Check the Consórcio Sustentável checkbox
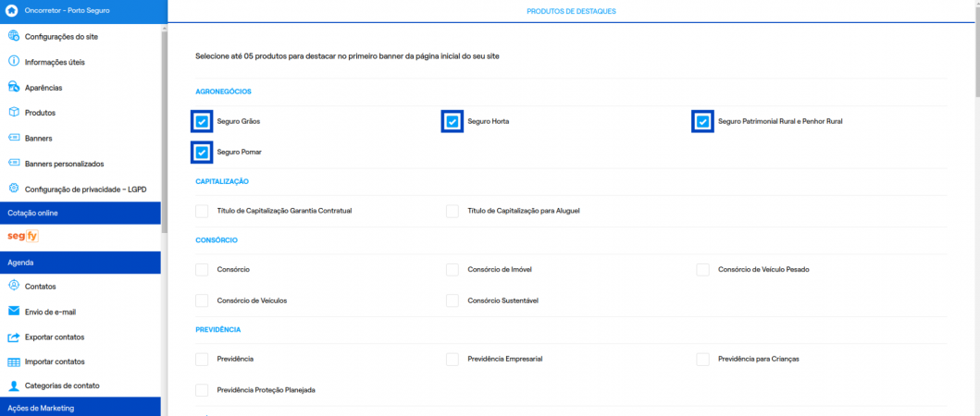 tap(453, 300)
